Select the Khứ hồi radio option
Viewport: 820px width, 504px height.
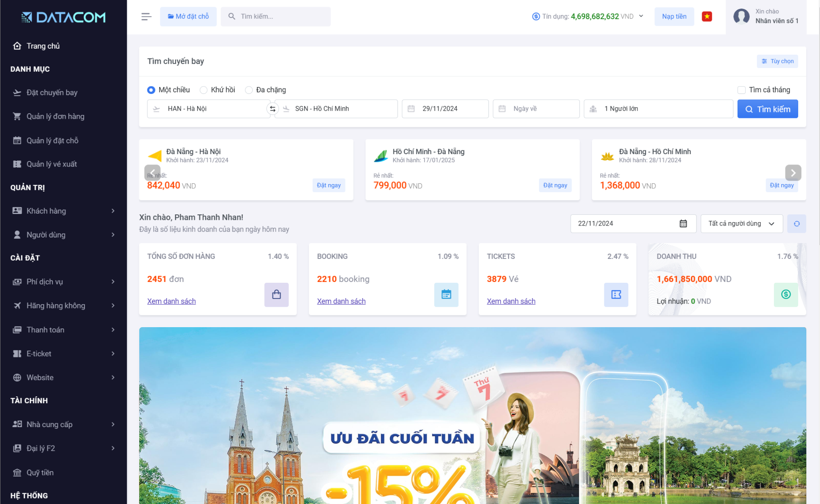click(x=204, y=90)
